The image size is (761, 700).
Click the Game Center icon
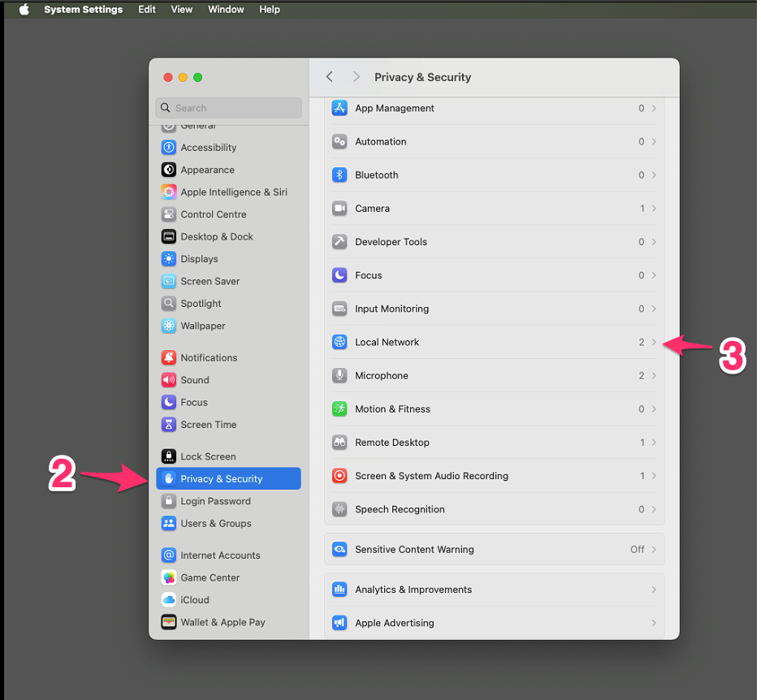[x=168, y=577]
